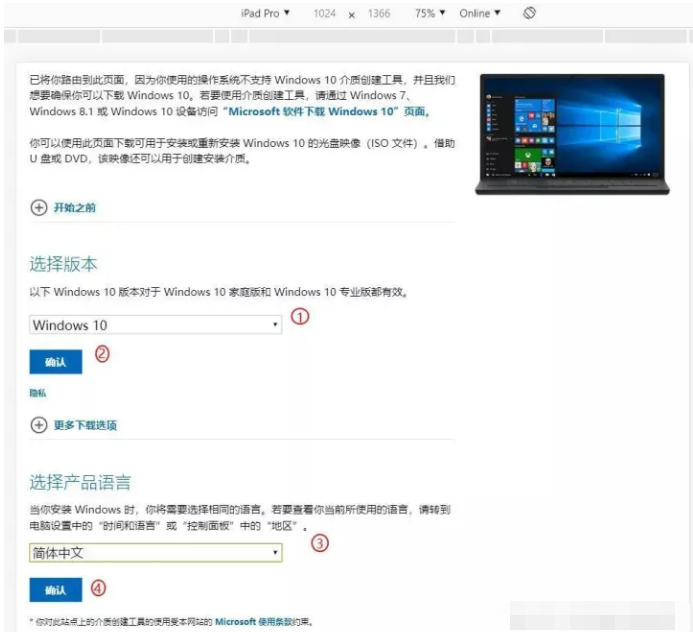Click the plus icon beside 更多下载选项
This screenshot has width=693, height=632.
click(x=39, y=425)
